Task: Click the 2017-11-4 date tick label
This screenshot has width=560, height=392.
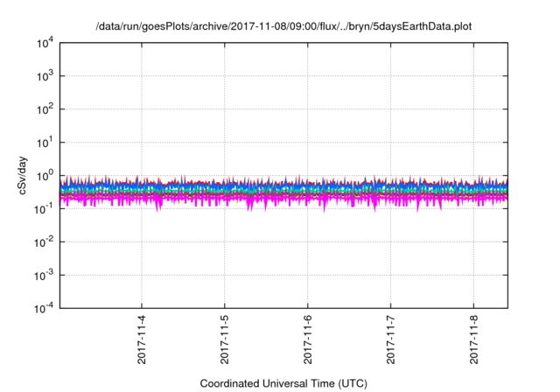Action: [142, 339]
